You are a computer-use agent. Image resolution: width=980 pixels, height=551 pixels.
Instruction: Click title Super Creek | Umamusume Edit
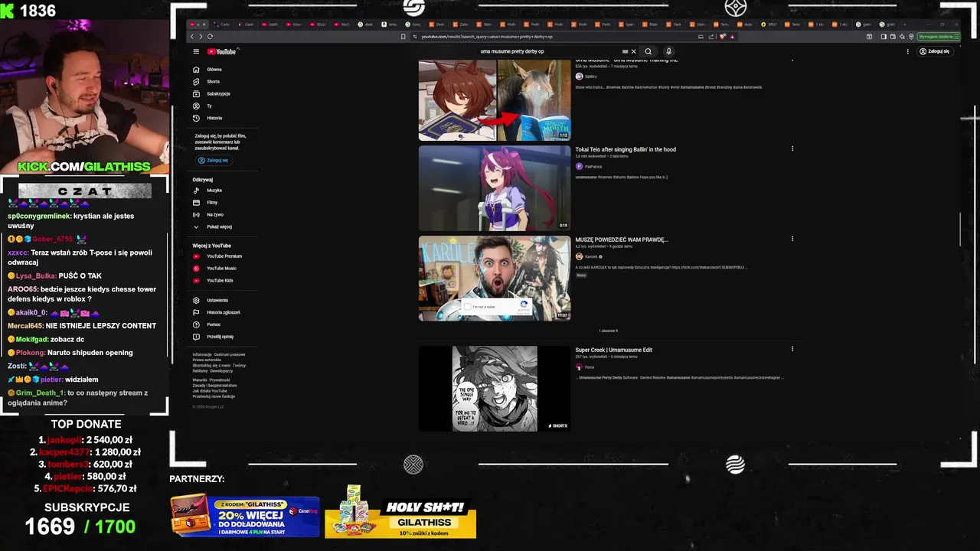click(614, 350)
